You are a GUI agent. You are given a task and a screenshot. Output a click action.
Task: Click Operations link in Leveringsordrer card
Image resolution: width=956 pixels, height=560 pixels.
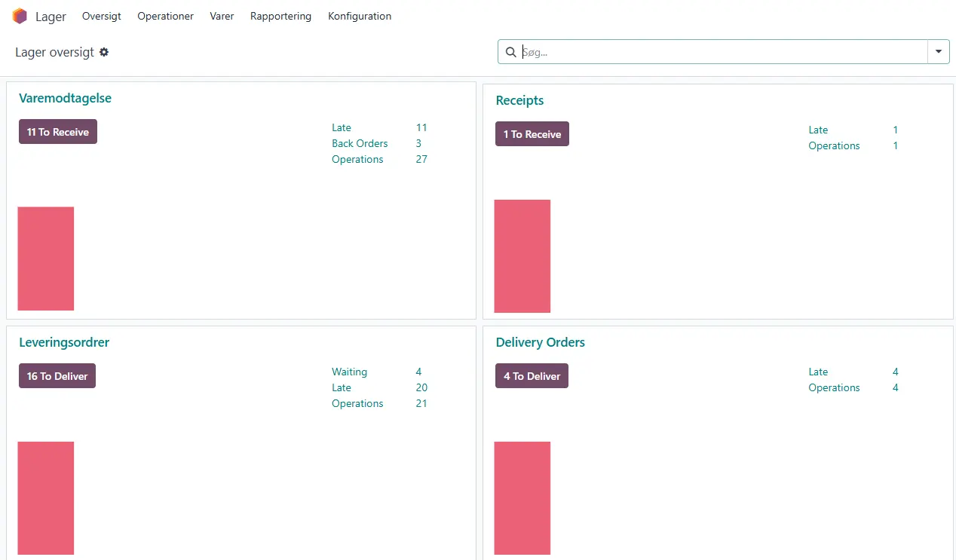pyautogui.click(x=357, y=403)
